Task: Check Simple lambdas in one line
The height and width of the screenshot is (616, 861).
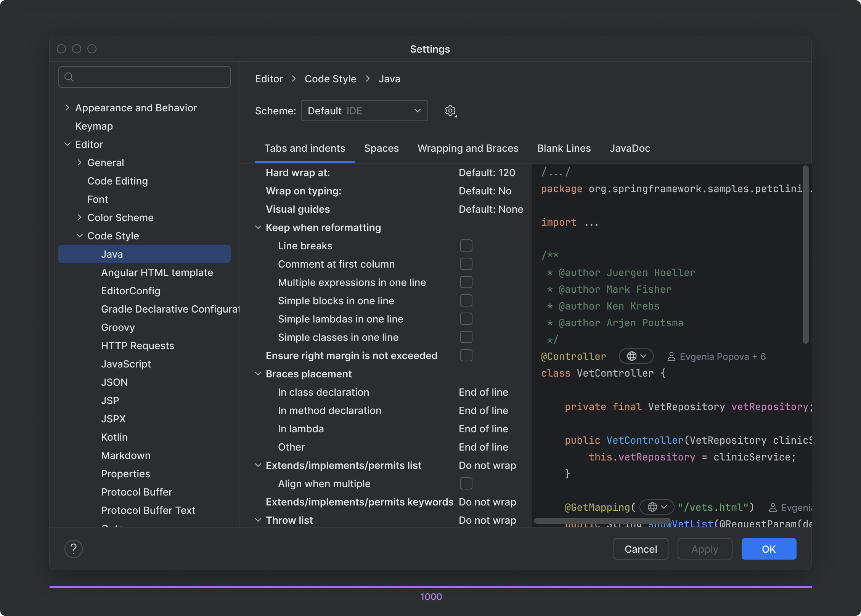Action: click(466, 319)
